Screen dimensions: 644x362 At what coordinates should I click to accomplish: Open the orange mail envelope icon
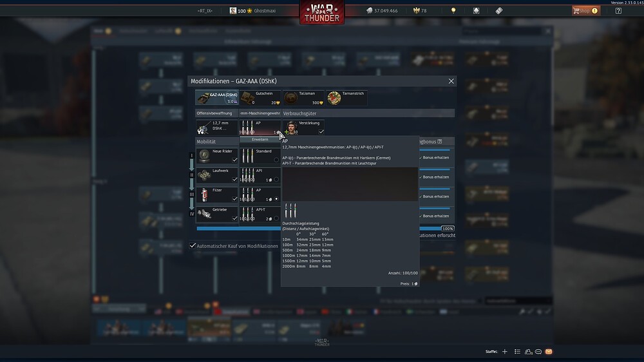[x=549, y=352]
